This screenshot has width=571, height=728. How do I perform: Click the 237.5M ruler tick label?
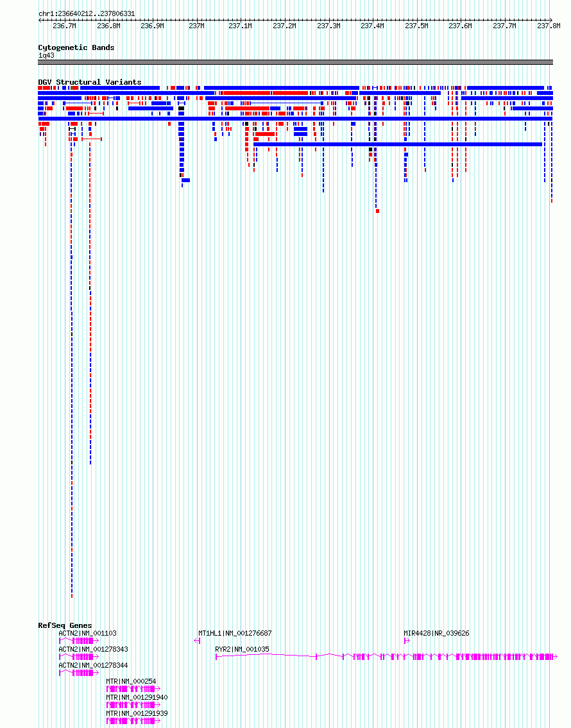(416, 26)
